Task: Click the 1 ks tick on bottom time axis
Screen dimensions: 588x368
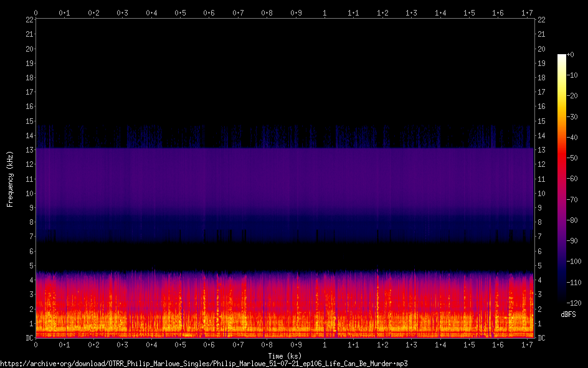Action: click(x=324, y=344)
